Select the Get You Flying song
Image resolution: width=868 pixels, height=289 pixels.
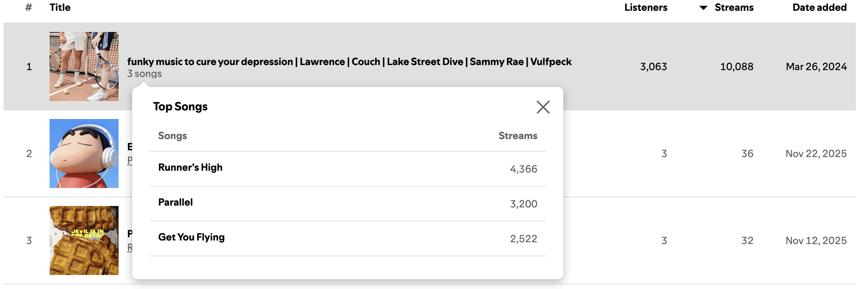(191, 237)
